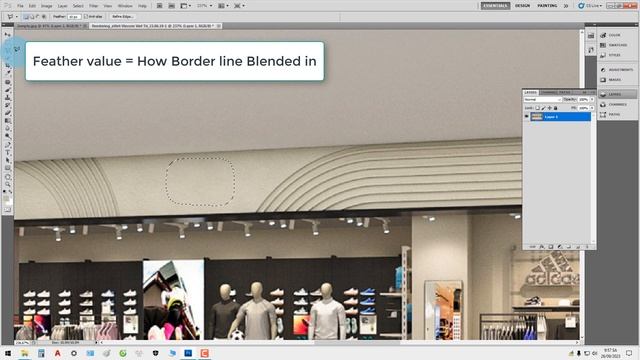Select the Type tool
Image resolution: width=640 pixels, height=360 pixels.
[x=8, y=153]
